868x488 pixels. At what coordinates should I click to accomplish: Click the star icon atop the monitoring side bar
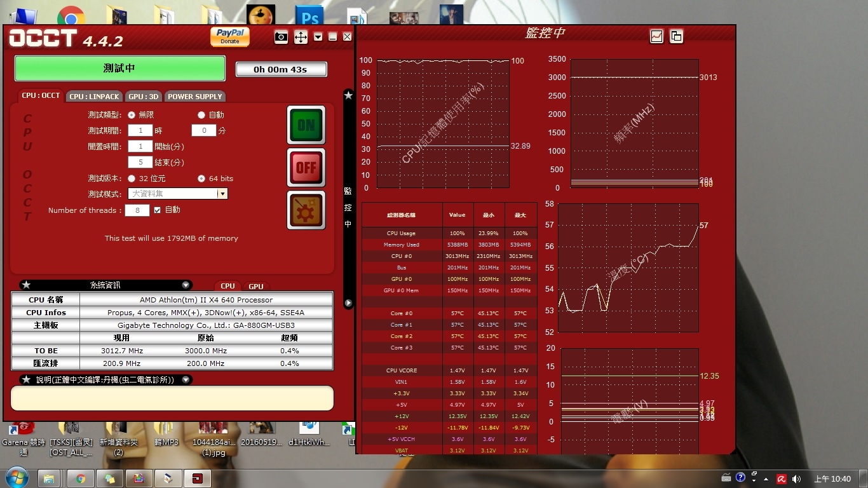(348, 95)
